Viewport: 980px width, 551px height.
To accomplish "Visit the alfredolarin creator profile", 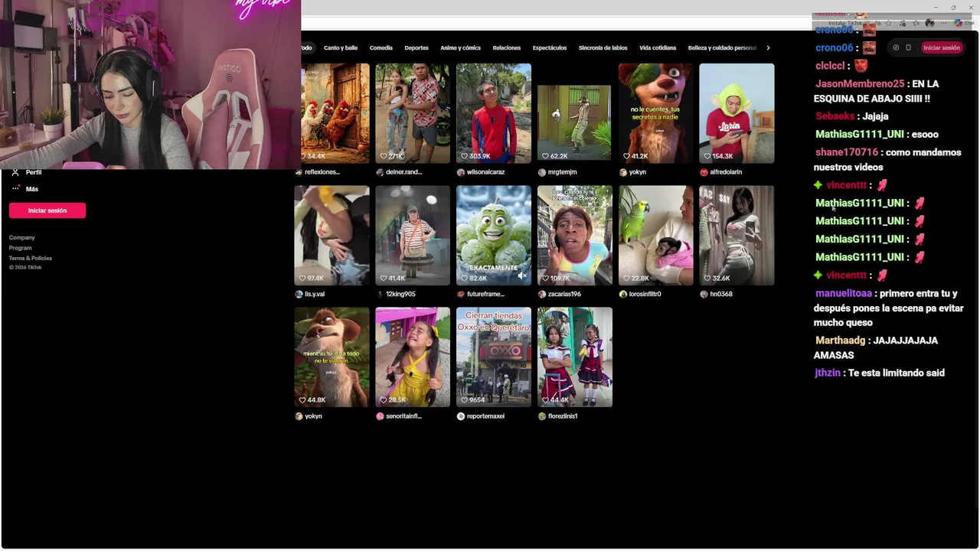I will point(720,172).
